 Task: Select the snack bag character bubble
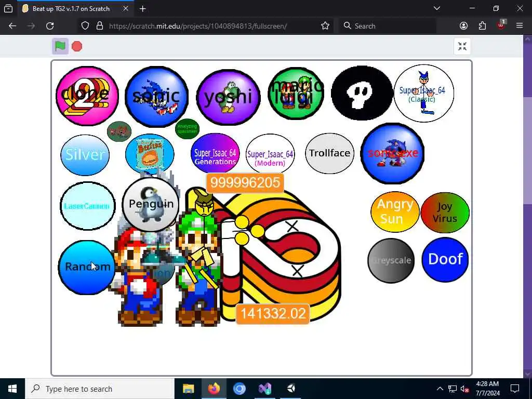click(x=150, y=154)
